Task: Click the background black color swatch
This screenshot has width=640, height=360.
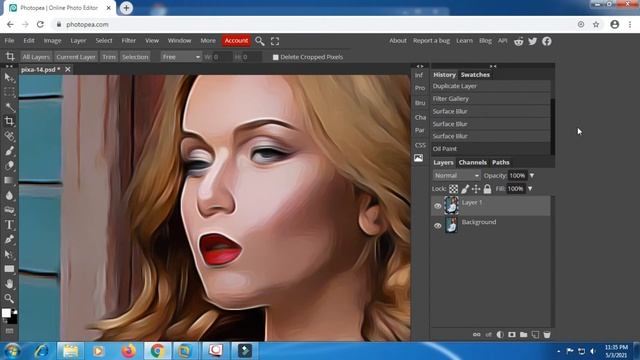Action: tap(13, 320)
